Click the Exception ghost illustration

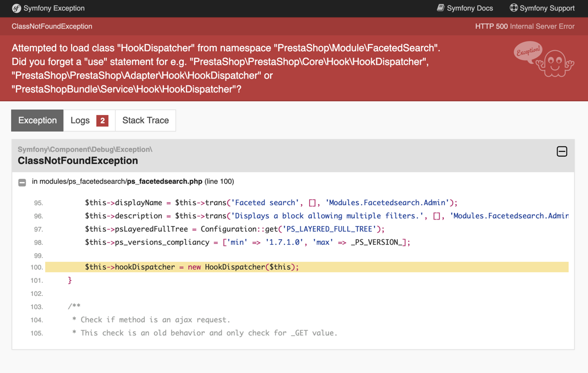click(543, 59)
